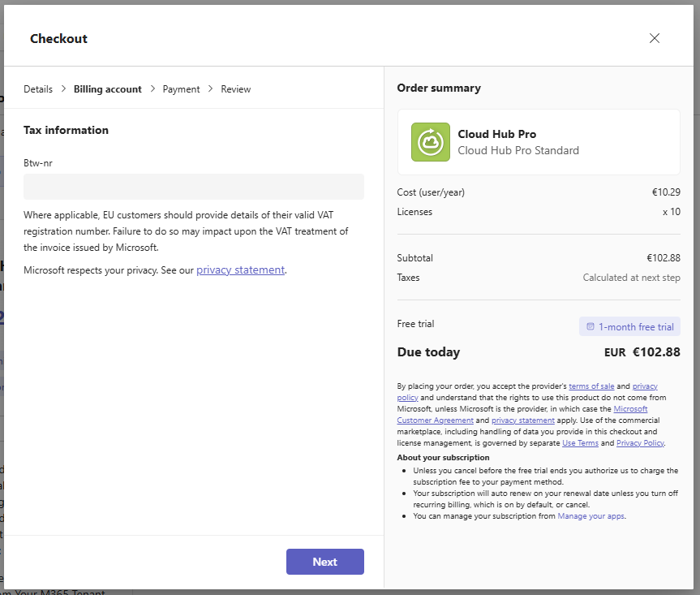Jump to the Review breadcrumb step
The width and height of the screenshot is (700, 595).
click(236, 89)
